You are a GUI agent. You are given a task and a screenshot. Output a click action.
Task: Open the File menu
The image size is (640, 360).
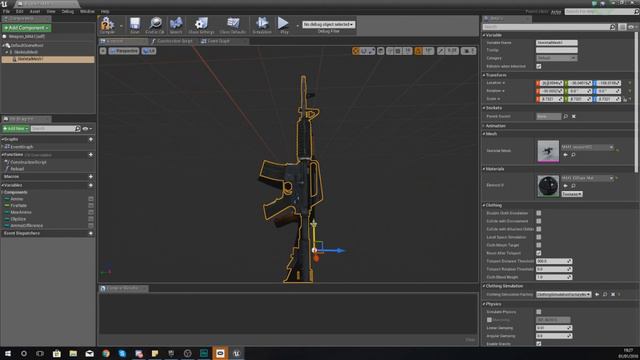pos(6,11)
